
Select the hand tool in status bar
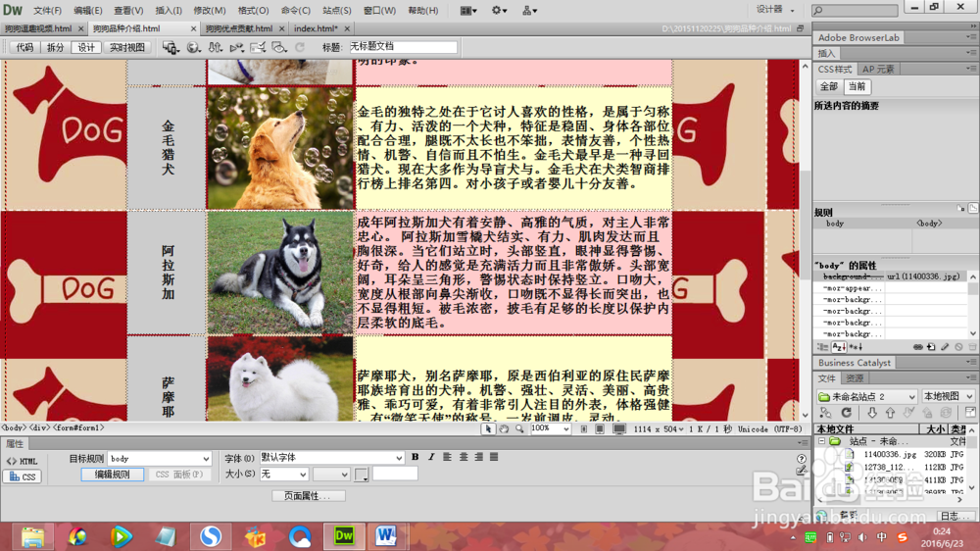pyautogui.click(x=504, y=429)
